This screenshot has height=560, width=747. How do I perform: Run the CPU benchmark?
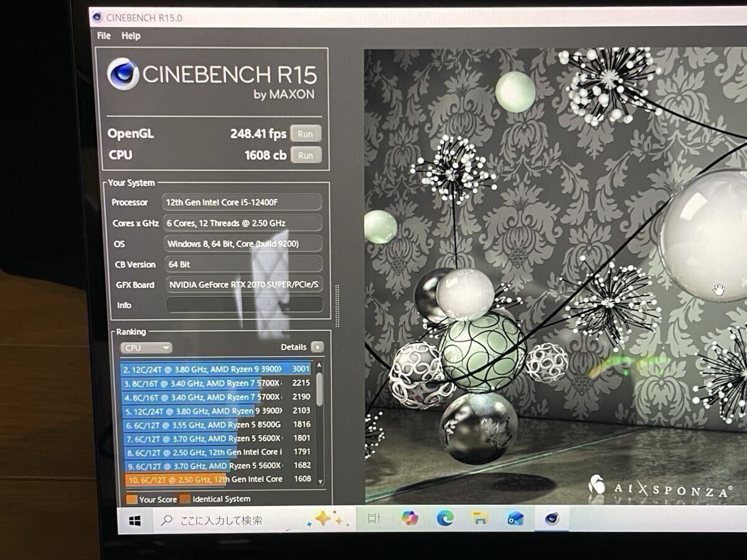pos(305,155)
